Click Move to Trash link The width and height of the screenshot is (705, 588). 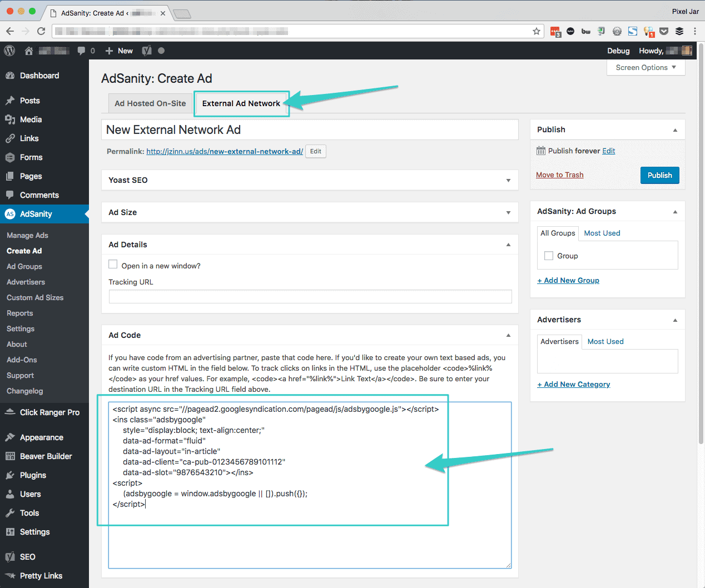point(559,175)
